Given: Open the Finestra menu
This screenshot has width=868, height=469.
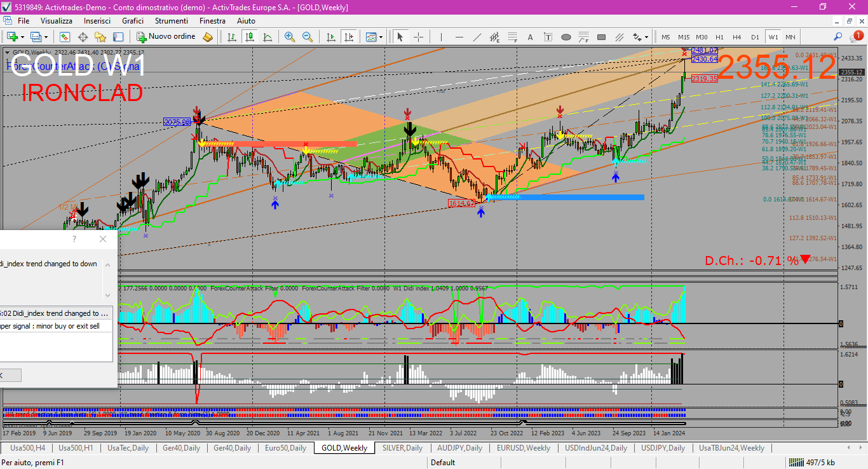Looking at the screenshot, I should [212, 21].
